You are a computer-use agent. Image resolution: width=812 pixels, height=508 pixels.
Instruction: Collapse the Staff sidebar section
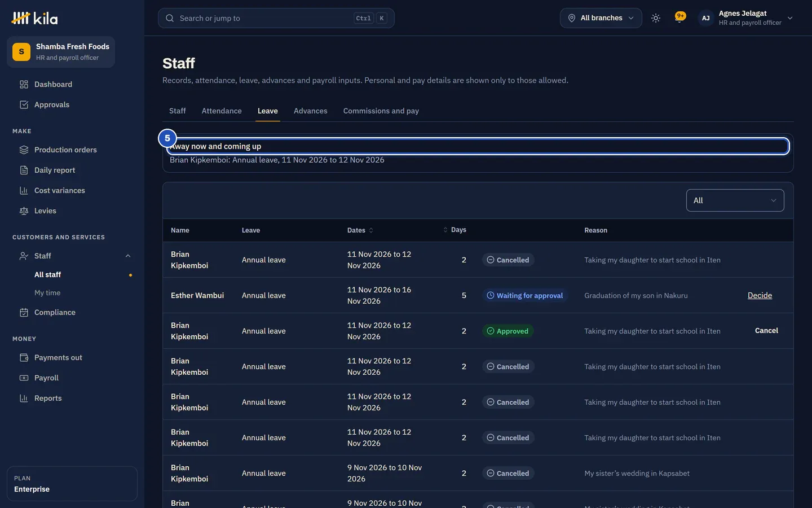tap(128, 256)
